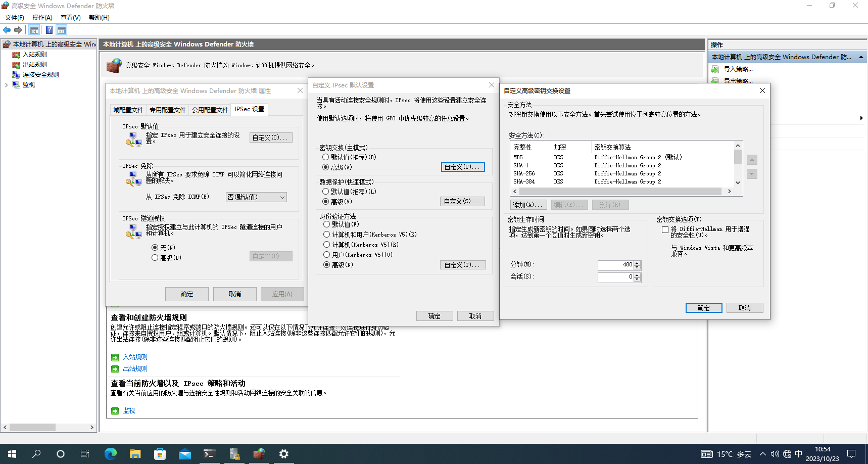
Task: Select 默认值(推荐)(D) for key exchange
Action: 325,157
